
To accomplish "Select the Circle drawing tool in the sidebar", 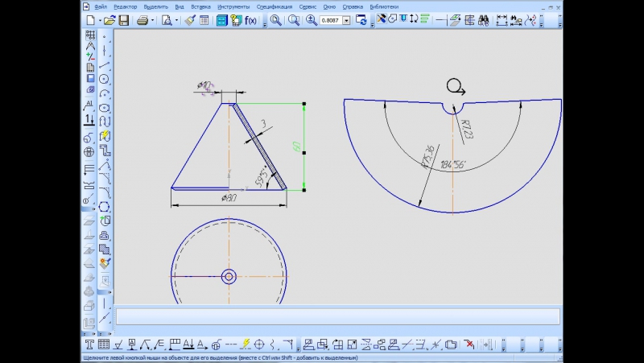I will tap(105, 79).
